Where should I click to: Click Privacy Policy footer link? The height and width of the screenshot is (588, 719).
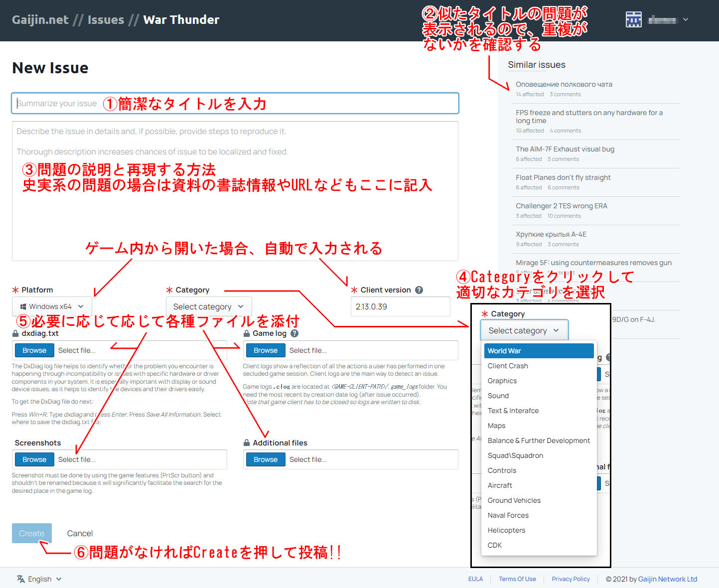571,579
